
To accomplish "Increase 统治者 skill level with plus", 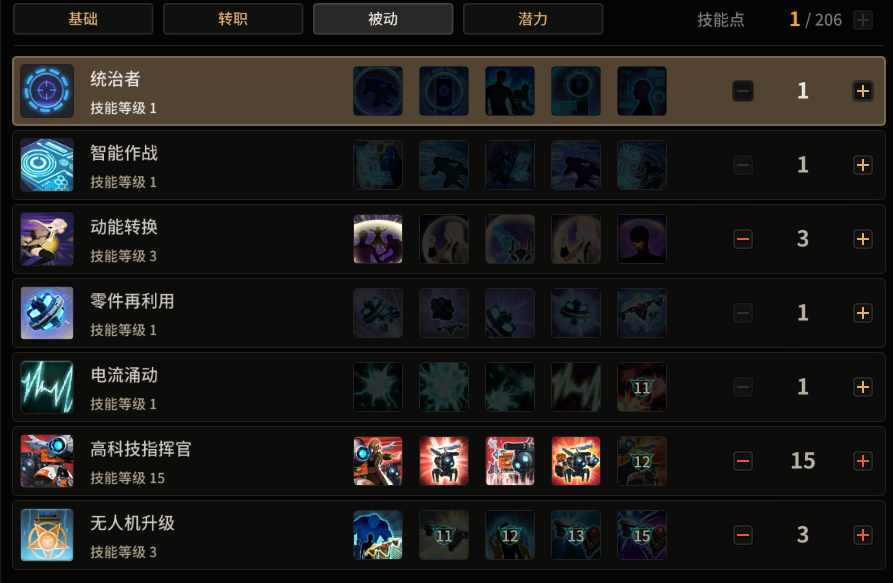I will [x=863, y=91].
